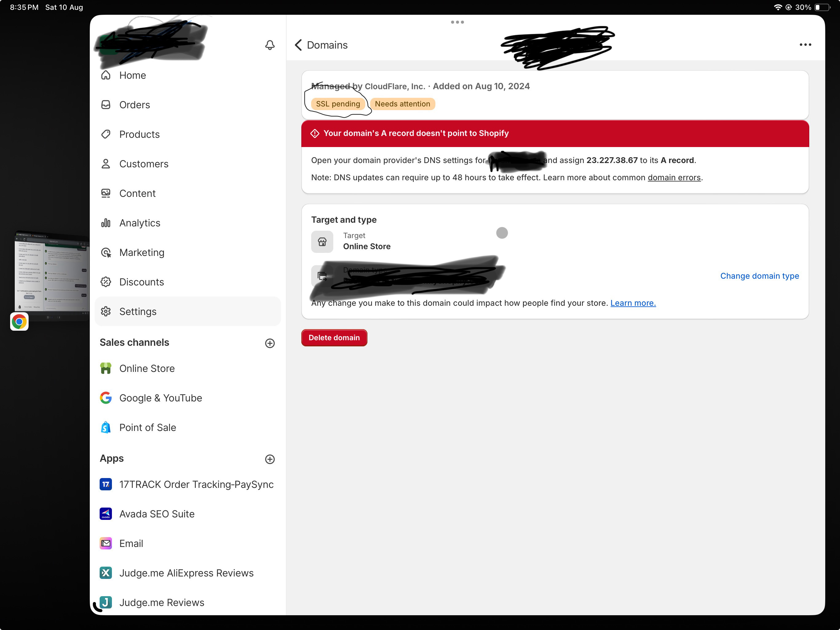
Task: Open the three-dot more actions menu
Action: (805, 45)
